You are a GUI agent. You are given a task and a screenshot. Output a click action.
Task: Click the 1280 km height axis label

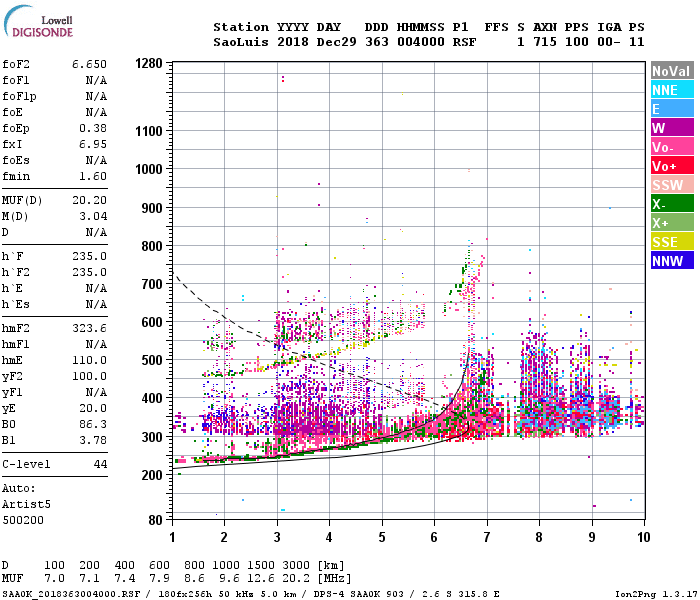(149, 63)
